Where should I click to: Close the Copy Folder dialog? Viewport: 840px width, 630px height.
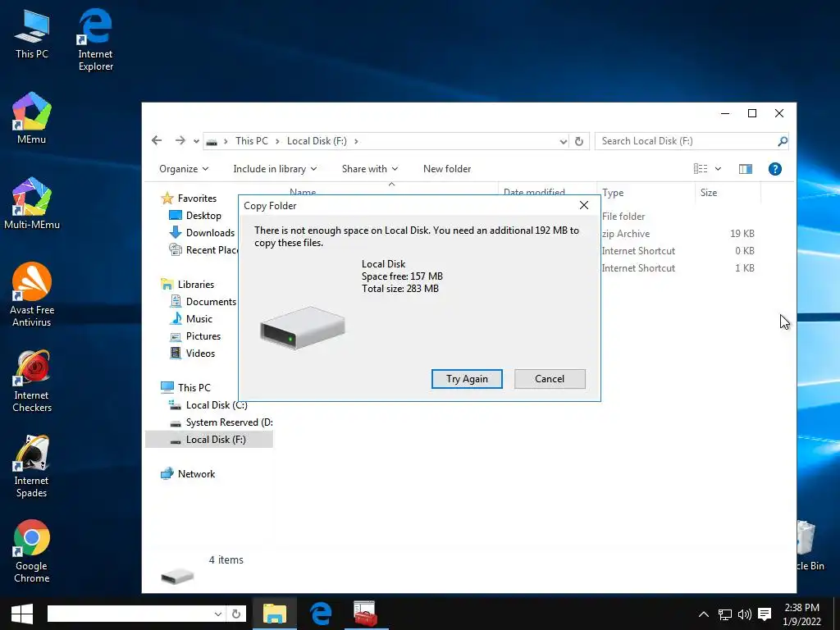tap(584, 205)
